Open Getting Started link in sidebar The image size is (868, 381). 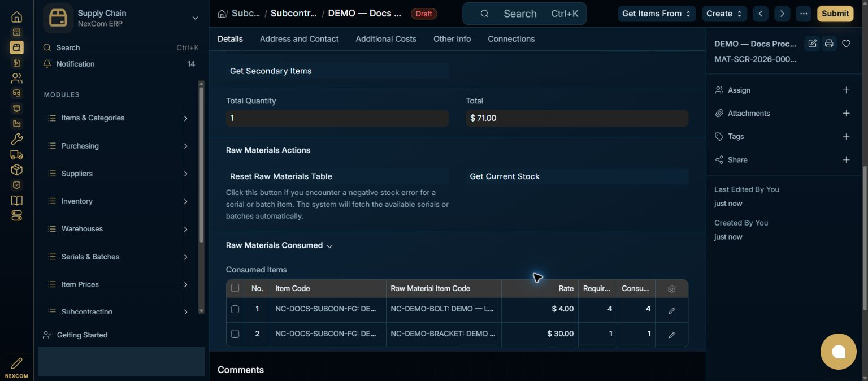point(82,335)
